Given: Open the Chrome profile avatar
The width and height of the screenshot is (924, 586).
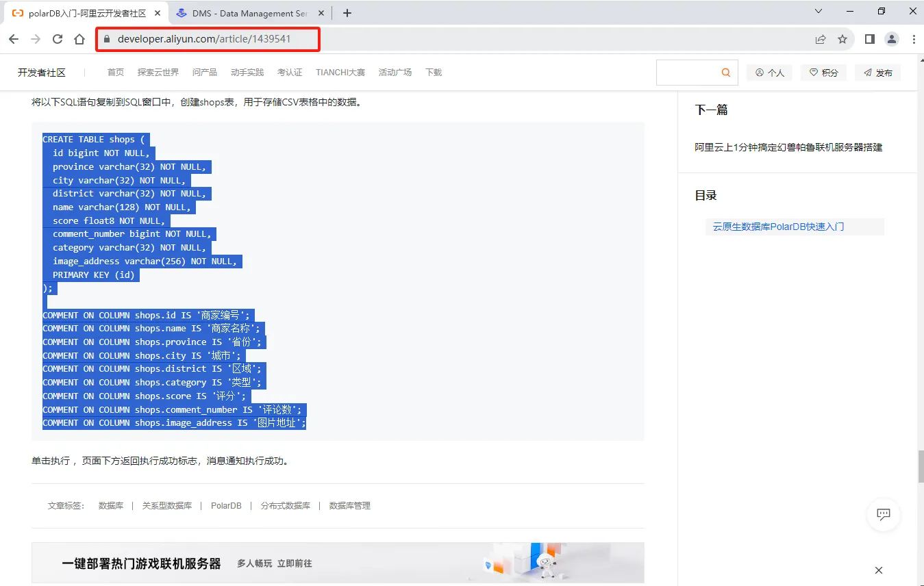Looking at the screenshot, I should coord(892,39).
